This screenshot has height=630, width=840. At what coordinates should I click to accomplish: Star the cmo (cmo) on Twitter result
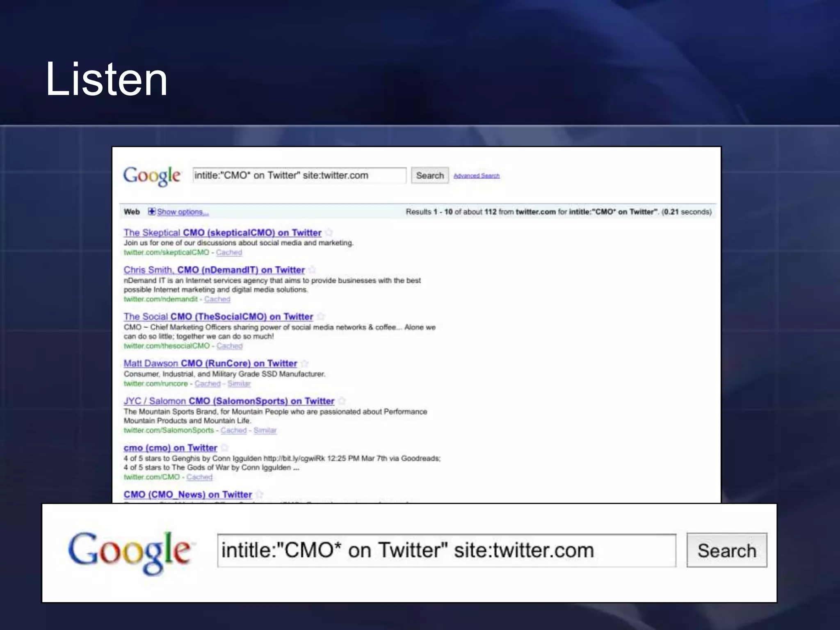pos(225,448)
